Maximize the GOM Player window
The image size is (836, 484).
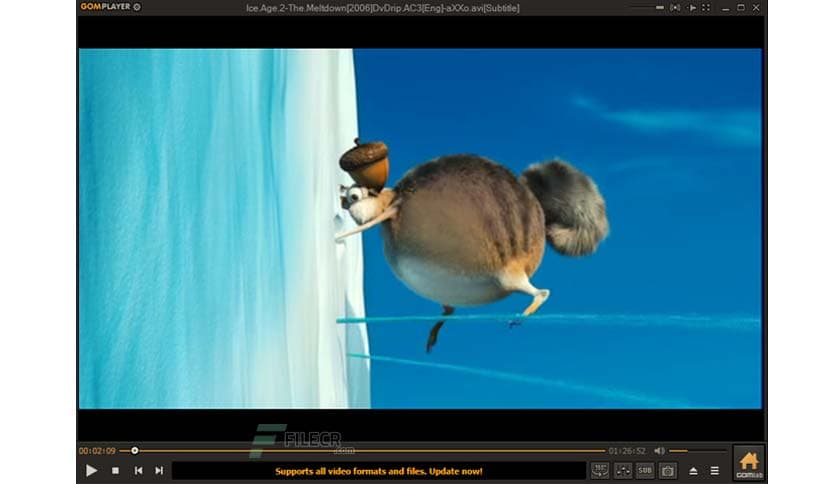tap(741, 7)
